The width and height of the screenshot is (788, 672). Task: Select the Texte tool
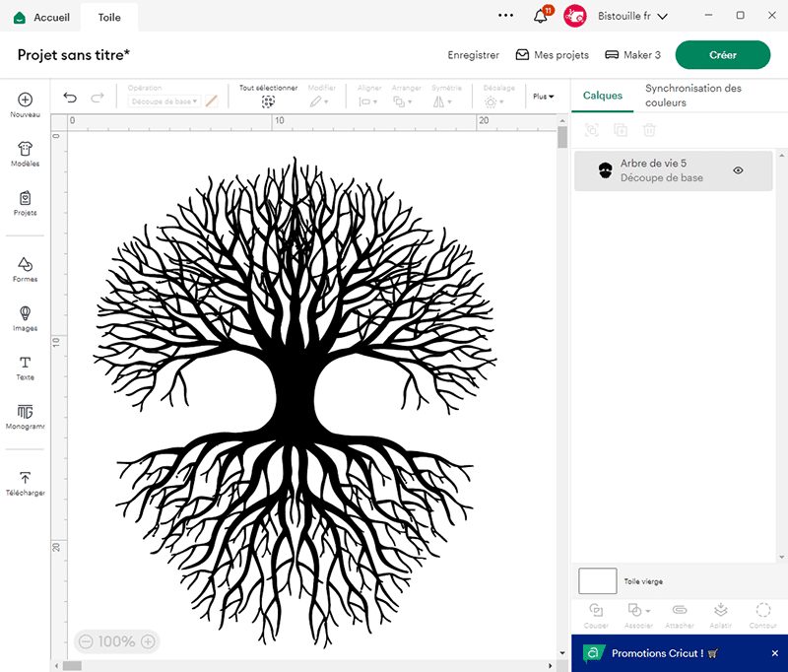(26, 368)
